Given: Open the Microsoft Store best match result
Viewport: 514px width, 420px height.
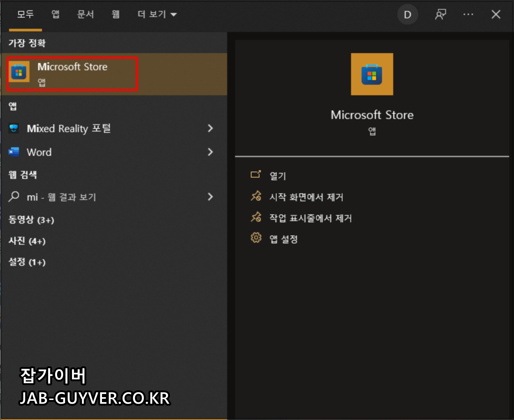Looking at the screenshot, I should tap(114, 74).
